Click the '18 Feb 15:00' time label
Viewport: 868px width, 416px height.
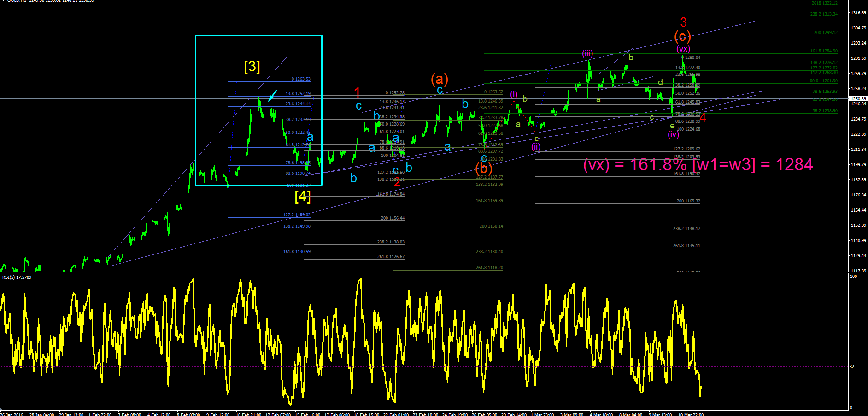coord(367,414)
